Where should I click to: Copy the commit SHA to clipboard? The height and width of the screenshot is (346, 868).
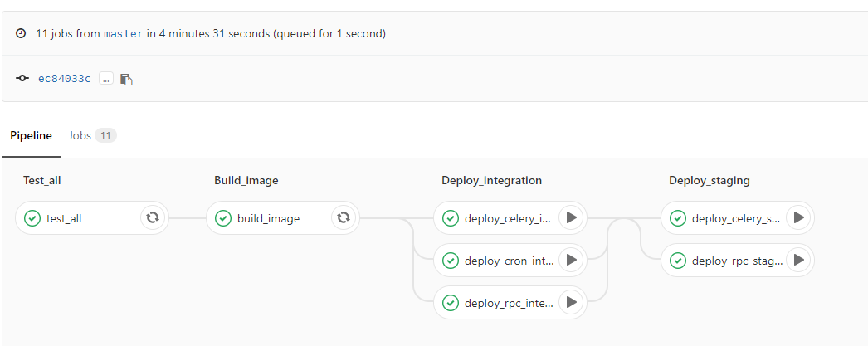click(126, 79)
